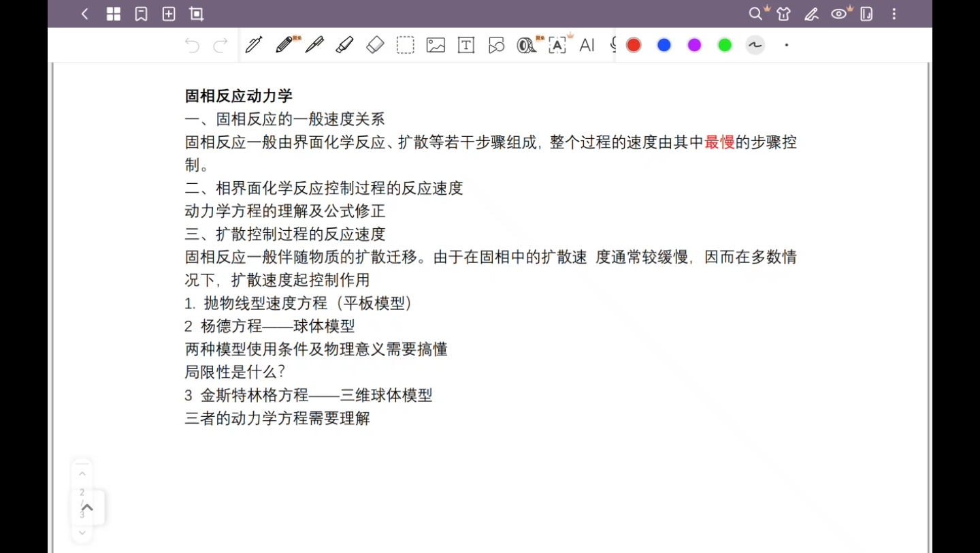Undo the last action
This screenshot has height=553, width=980.
[192, 46]
